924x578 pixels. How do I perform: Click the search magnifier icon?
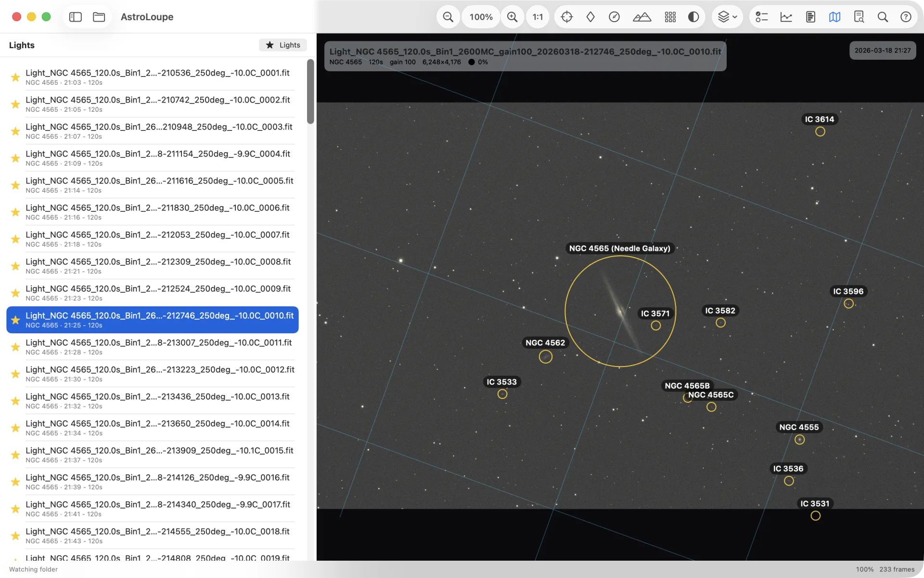(x=883, y=17)
